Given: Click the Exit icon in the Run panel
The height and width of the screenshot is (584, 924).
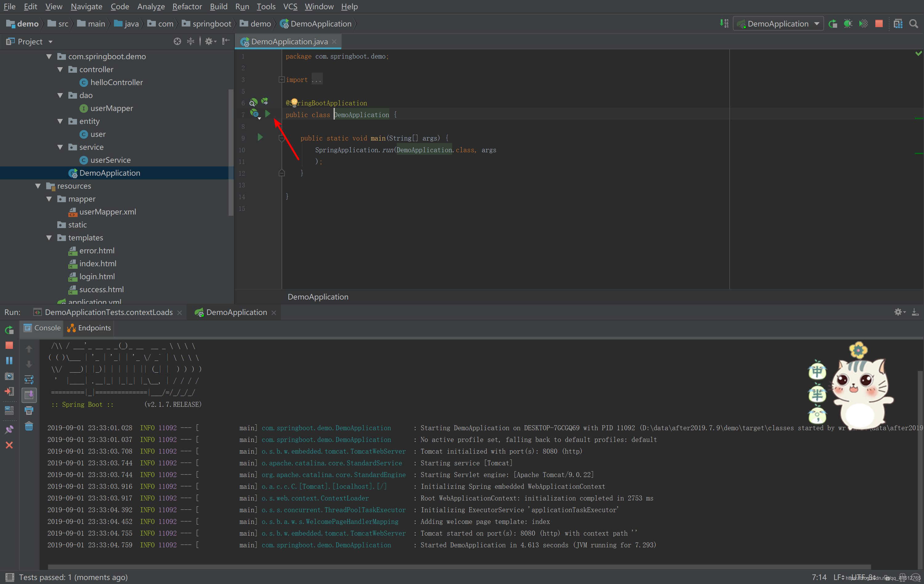Looking at the screenshot, I should pyautogui.click(x=9, y=391).
